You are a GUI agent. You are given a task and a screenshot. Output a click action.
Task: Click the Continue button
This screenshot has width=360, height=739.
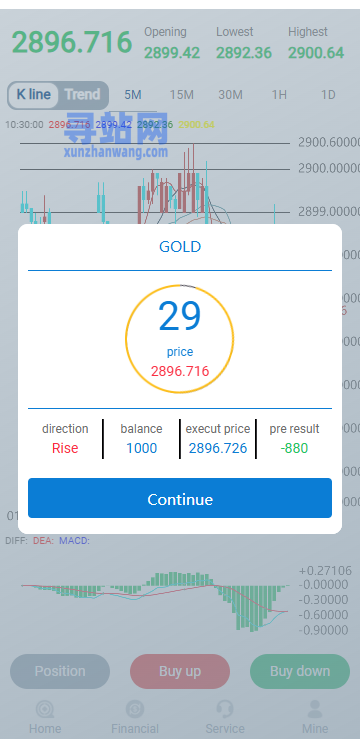[x=180, y=498]
